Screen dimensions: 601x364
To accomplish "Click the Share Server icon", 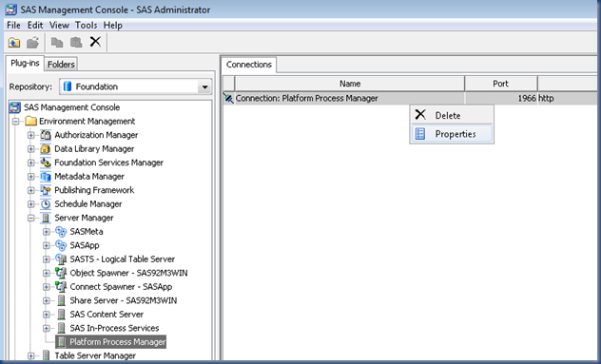I will pyautogui.click(x=61, y=300).
